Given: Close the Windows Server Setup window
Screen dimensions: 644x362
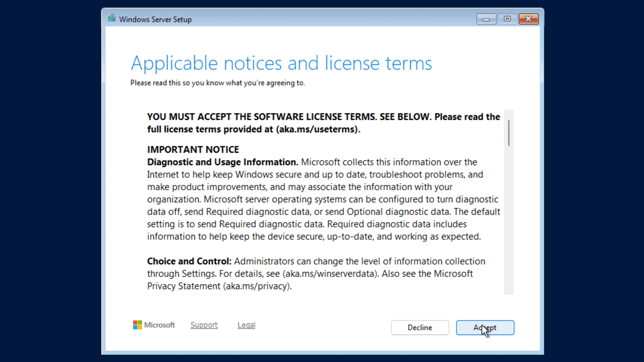Looking at the screenshot, I should click(x=528, y=19).
